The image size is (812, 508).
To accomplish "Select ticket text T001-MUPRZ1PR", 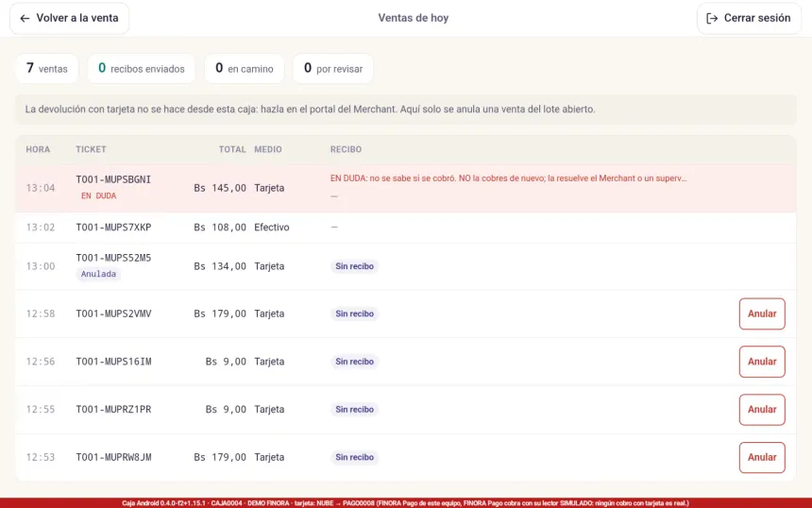I will coord(113,410).
